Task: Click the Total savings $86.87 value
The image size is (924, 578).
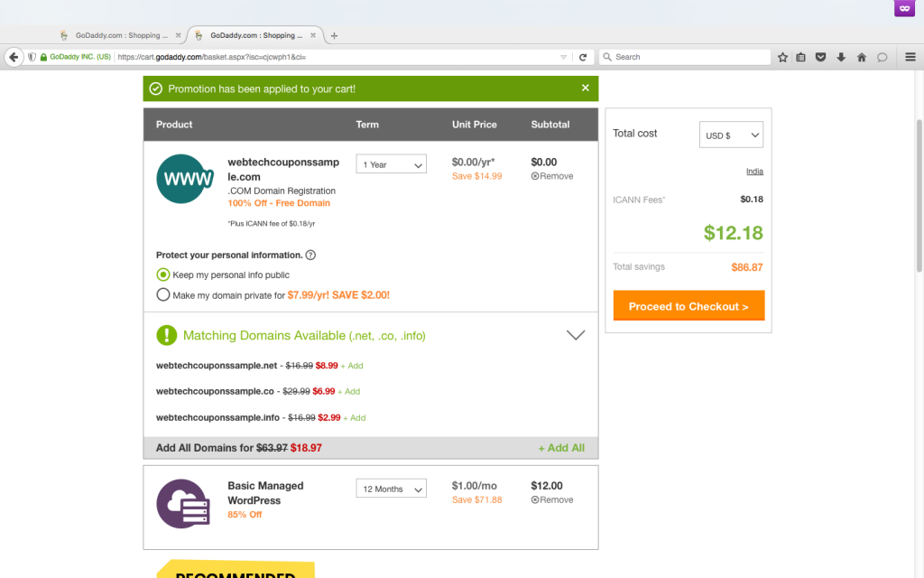Action: click(747, 267)
